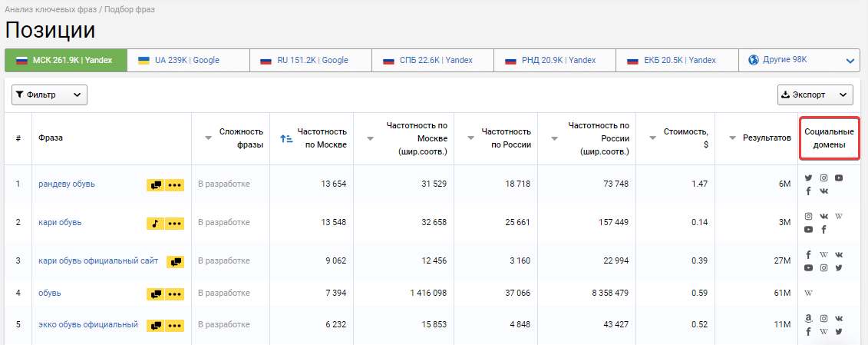The width and height of the screenshot is (868, 345).
Task: Click Wikipedia icon in кари обувь row
Action: click(839, 217)
